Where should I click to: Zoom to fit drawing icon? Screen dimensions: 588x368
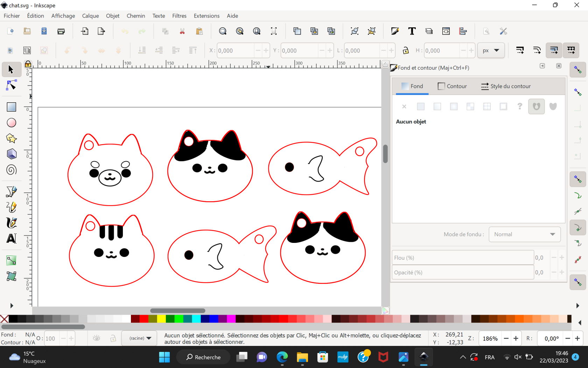240,31
